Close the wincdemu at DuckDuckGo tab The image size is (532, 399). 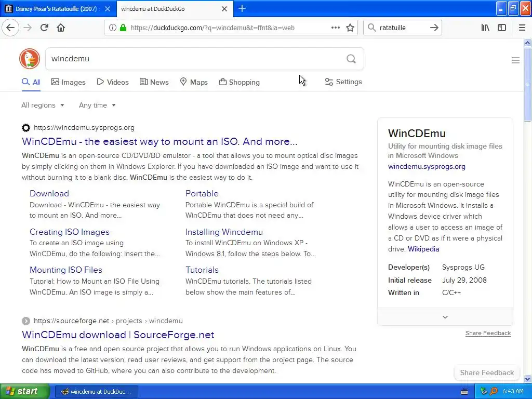tap(224, 9)
